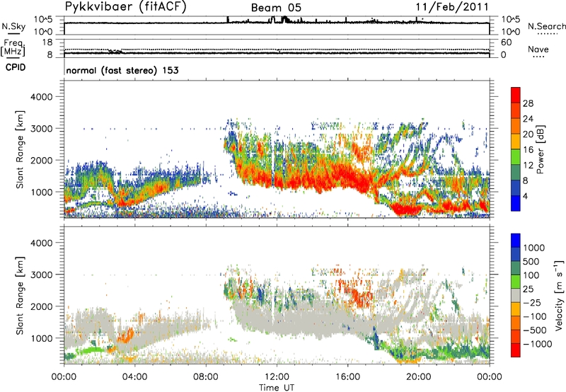Click the 60 tick on Nave axis
This screenshot has width=566, height=392.
tap(506, 42)
